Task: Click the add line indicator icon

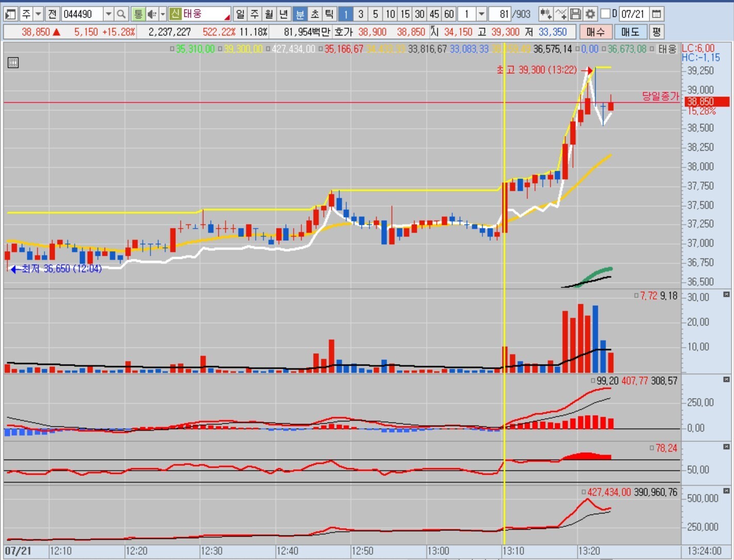Action: [x=561, y=14]
